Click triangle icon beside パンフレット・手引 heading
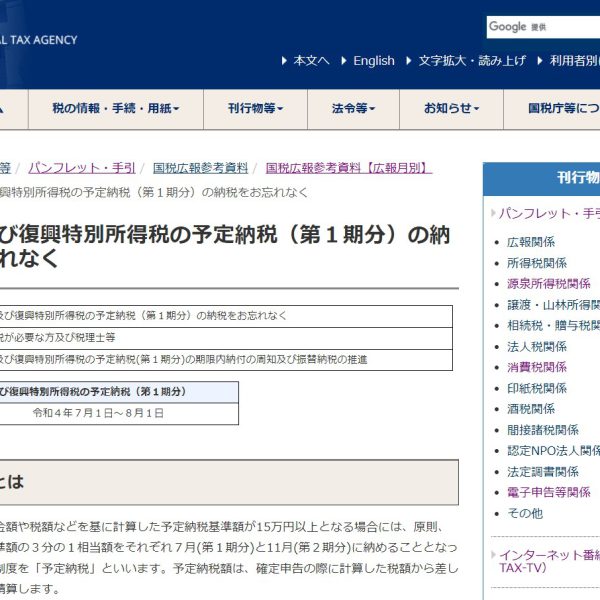The height and width of the screenshot is (600, 600). [493, 213]
